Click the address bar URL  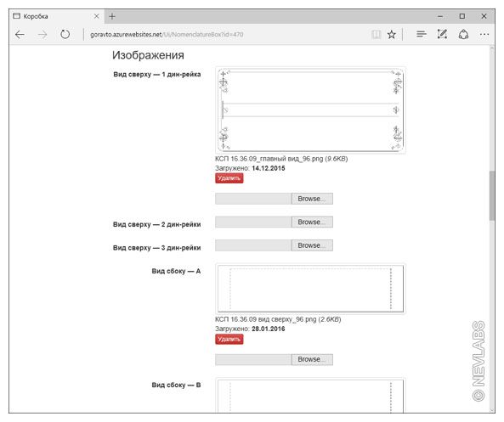tap(167, 34)
